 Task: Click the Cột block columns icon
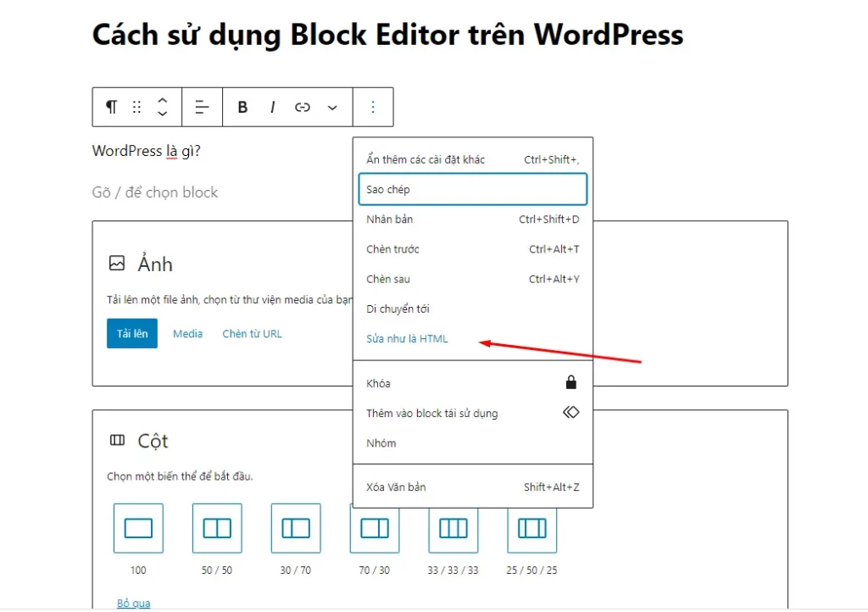(x=117, y=441)
